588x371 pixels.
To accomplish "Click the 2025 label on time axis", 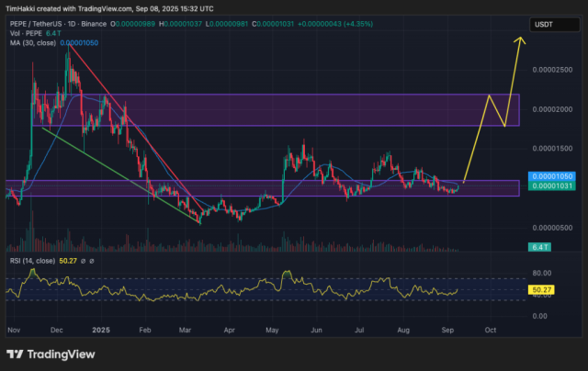I will tap(101, 331).
